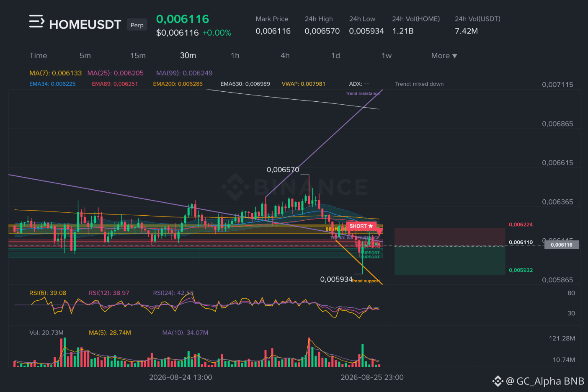Viewport: 588px width, 392px height.
Task: Click the Trend resistance label on chart
Action: tap(363, 93)
